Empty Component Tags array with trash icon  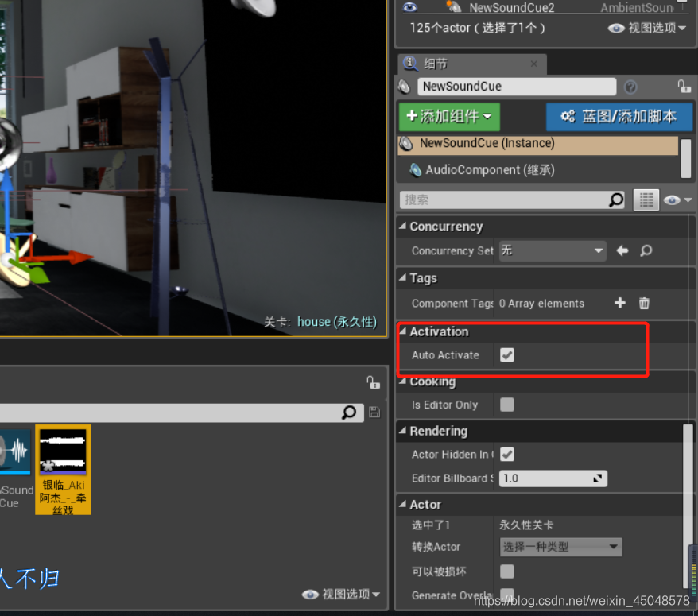click(644, 303)
